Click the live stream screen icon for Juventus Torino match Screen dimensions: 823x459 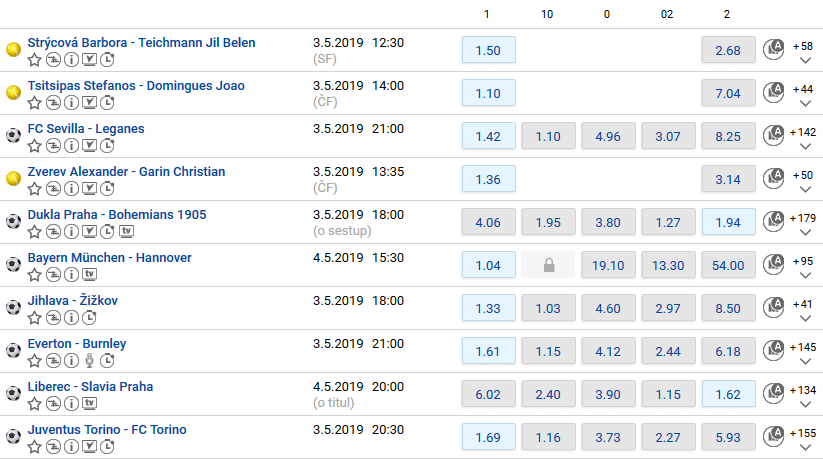89,446
